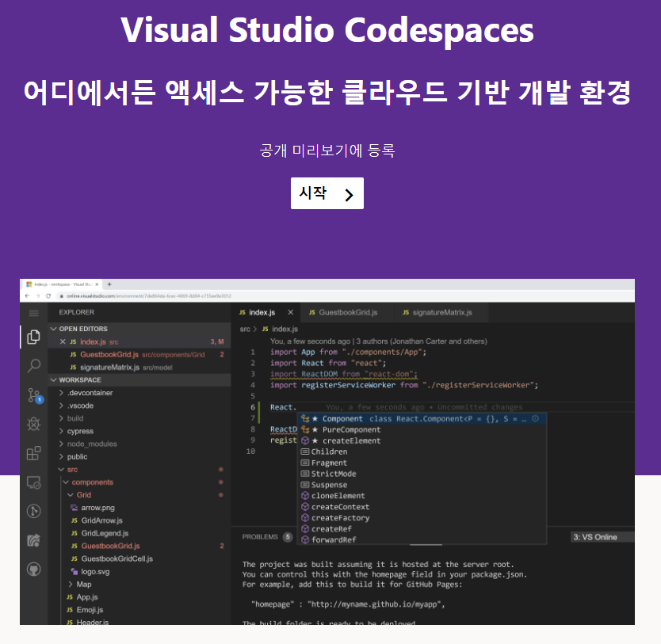Viewport: 661px width, 644px height.
Task: Open the Debug bug icon
Action: pos(34,424)
